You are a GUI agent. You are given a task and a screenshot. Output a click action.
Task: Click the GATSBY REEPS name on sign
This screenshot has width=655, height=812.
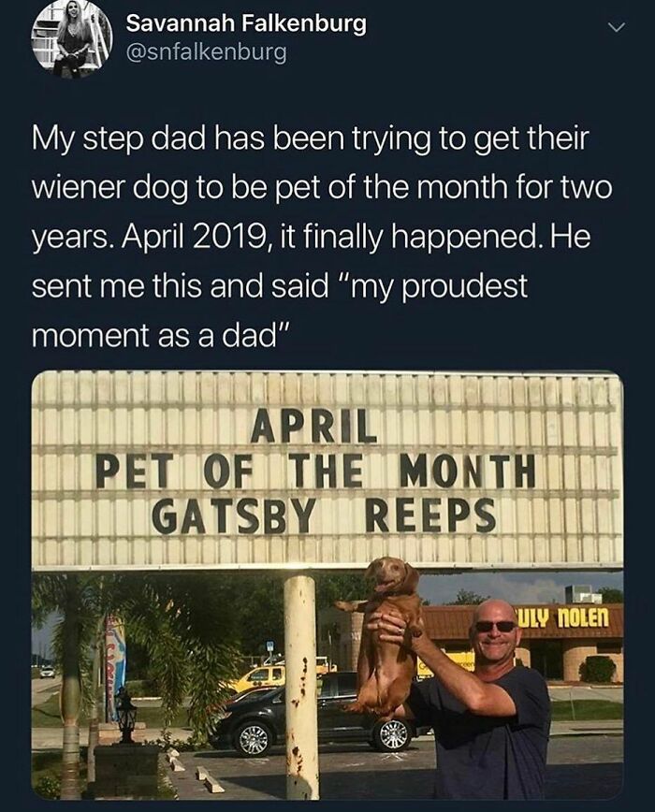324,515
